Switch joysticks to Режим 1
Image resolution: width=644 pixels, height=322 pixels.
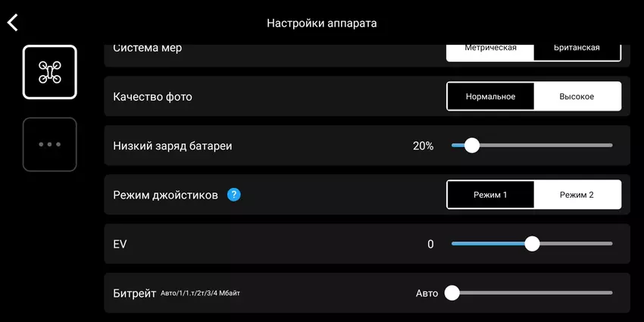point(490,195)
